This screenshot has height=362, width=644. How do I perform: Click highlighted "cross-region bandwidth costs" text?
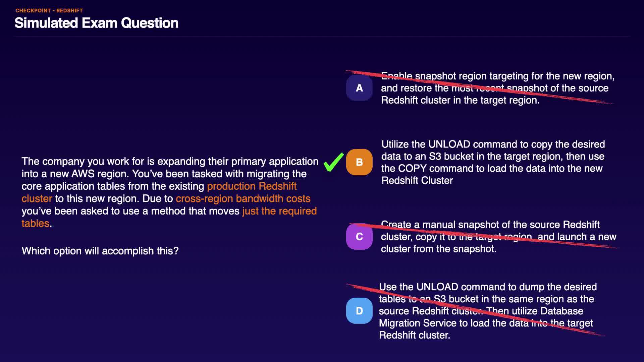click(x=243, y=198)
